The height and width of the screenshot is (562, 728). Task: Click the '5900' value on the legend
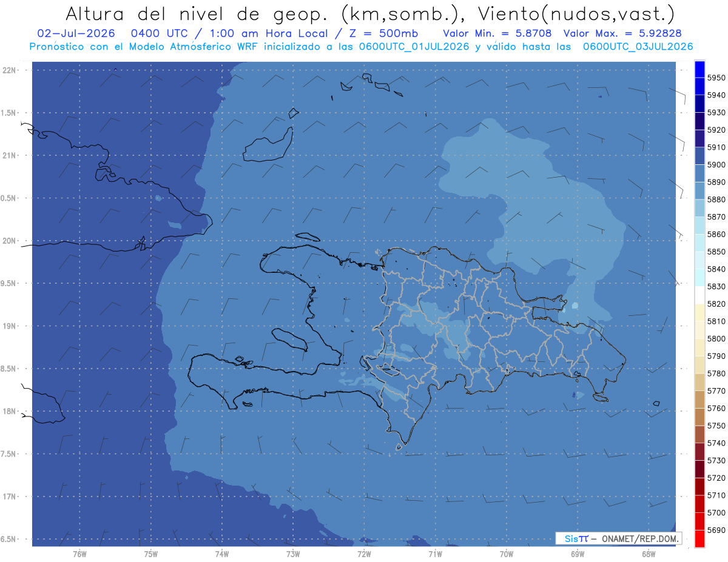click(x=716, y=165)
